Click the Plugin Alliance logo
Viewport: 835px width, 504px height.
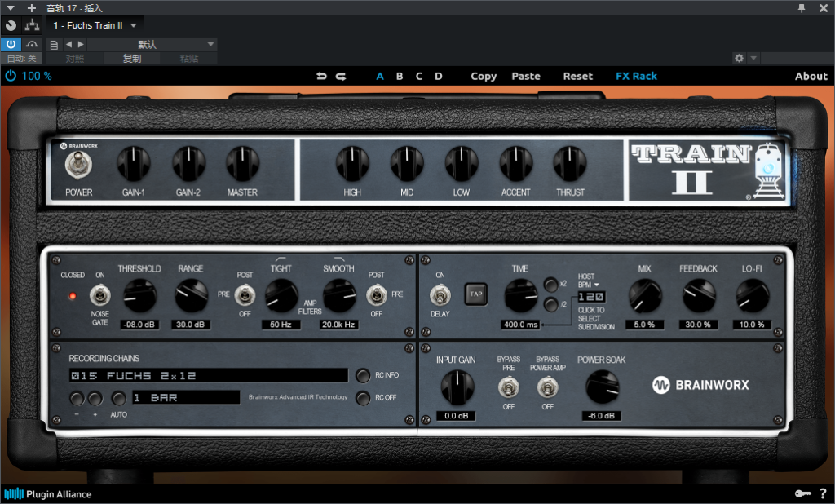[48, 494]
